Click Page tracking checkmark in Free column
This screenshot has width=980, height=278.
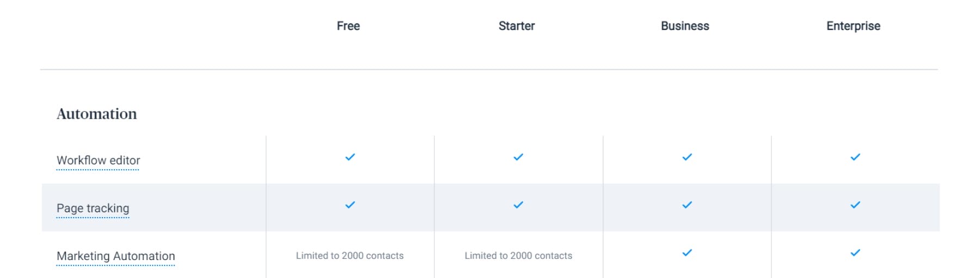tap(350, 205)
